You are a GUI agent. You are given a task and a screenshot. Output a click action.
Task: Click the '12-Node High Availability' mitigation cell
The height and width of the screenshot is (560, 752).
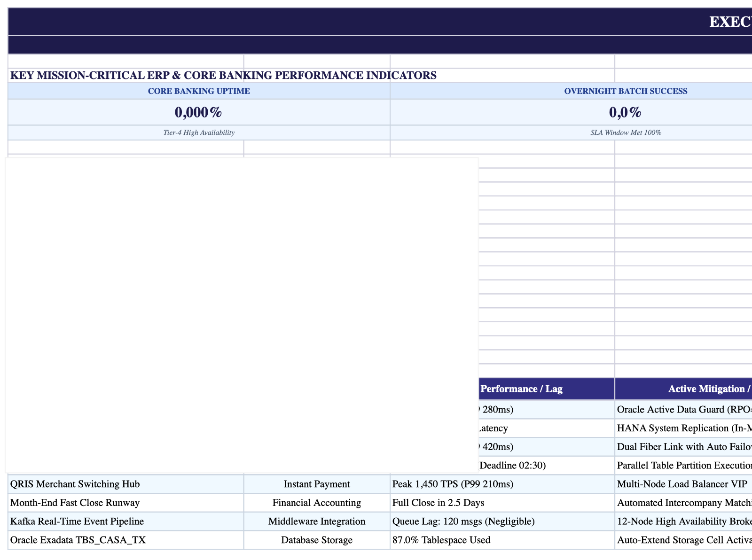[684, 521]
